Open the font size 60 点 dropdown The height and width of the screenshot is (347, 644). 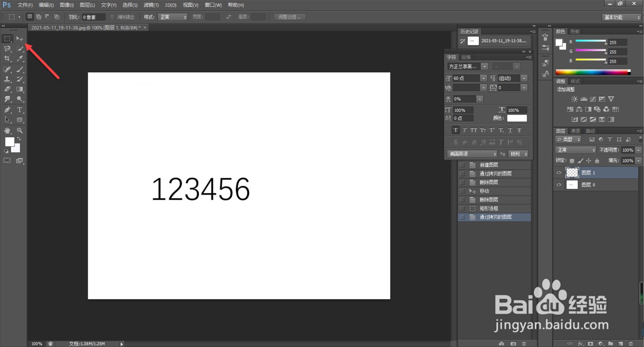[x=483, y=78]
